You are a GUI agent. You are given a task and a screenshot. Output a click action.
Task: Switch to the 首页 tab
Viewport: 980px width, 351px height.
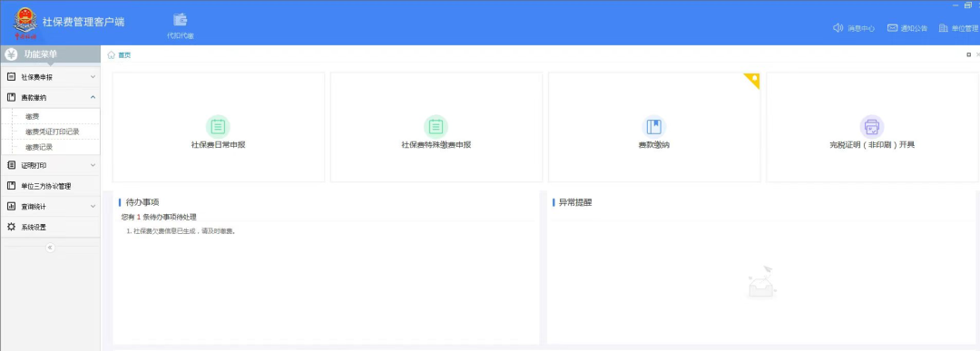coord(124,55)
